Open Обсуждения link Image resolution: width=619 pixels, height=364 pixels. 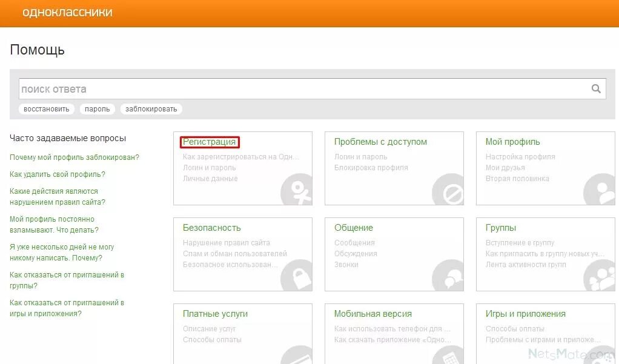[x=356, y=253]
